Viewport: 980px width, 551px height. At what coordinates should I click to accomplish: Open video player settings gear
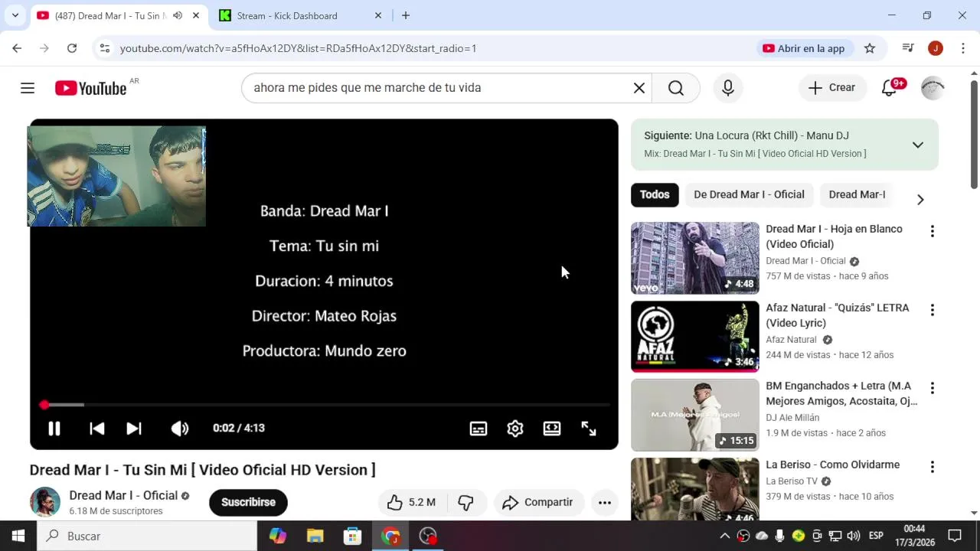(515, 429)
